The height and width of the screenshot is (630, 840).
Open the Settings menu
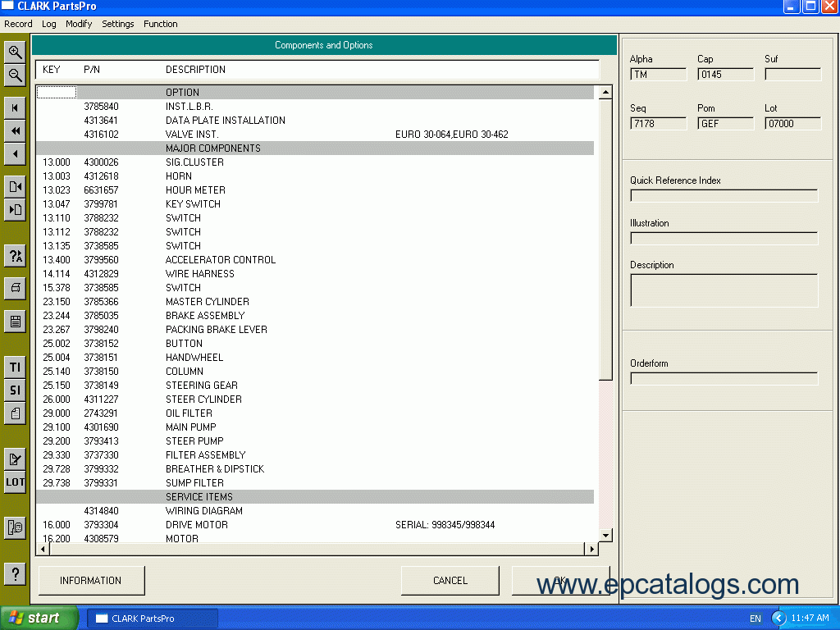[x=118, y=24]
